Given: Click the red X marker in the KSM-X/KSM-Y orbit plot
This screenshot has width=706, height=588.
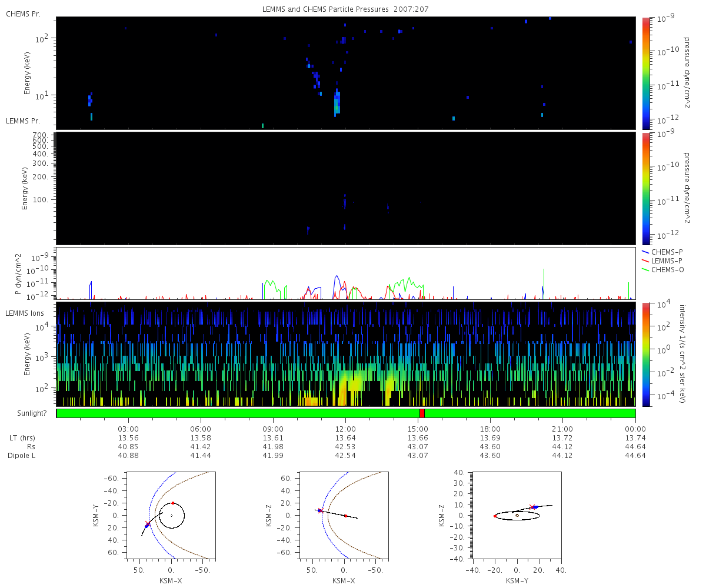Looking at the screenshot, I should click(x=147, y=524).
